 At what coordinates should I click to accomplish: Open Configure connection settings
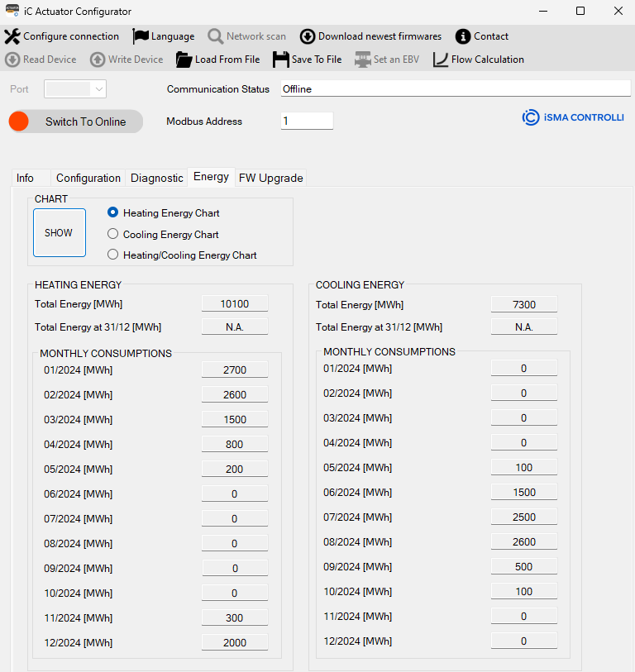tap(71, 36)
